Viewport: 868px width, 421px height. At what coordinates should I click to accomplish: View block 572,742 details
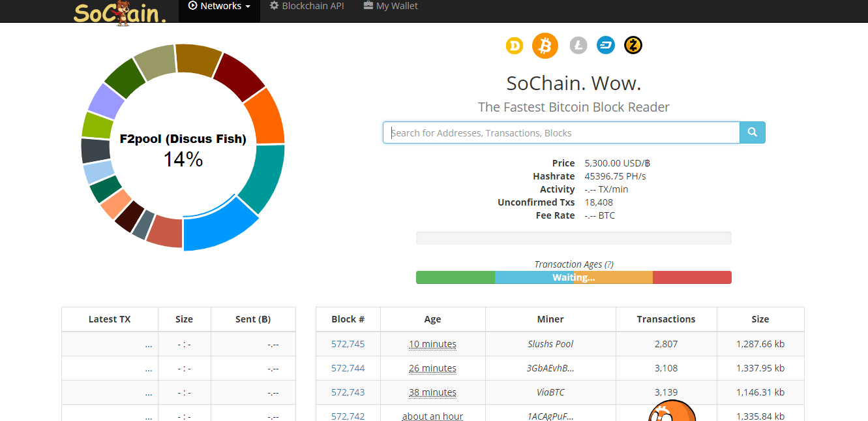(348, 416)
